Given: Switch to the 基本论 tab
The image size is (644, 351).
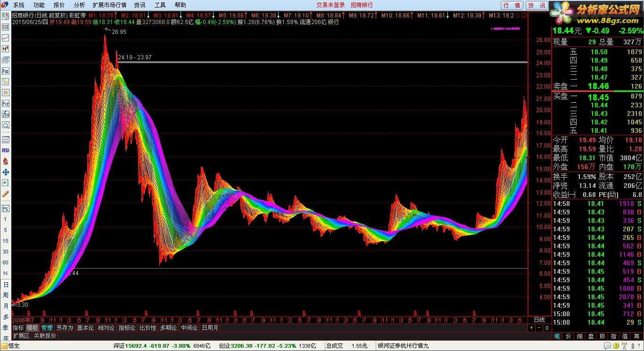Looking at the screenshot, I should pos(86,328).
